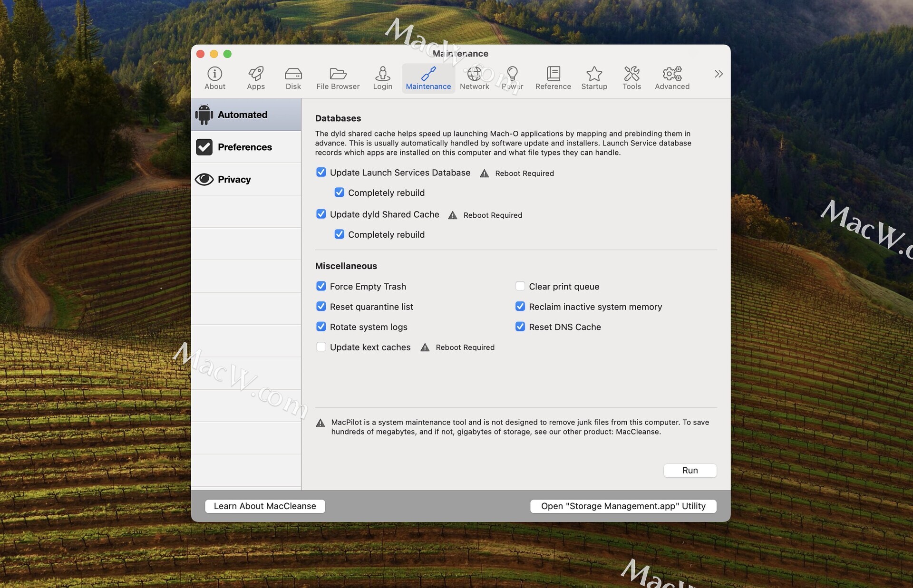Open the About toolbar section
This screenshot has height=588, width=913.
(x=214, y=78)
